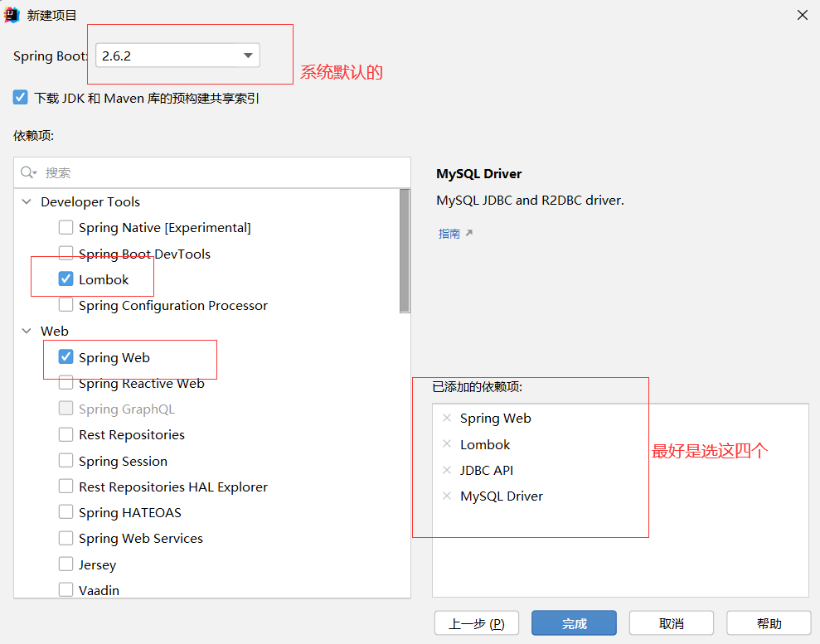
Task: Check Spring HATEOAS dependency
Action: [66, 511]
